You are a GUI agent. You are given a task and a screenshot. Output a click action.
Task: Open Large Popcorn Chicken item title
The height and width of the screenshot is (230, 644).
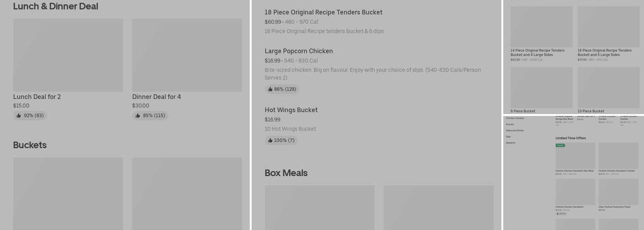pos(299,51)
